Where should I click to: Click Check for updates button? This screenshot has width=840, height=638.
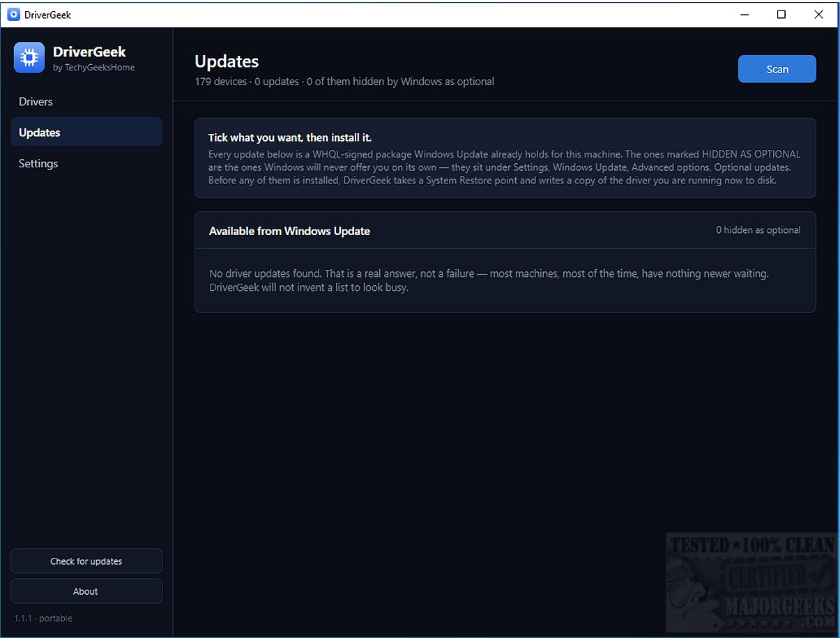(x=86, y=561)
